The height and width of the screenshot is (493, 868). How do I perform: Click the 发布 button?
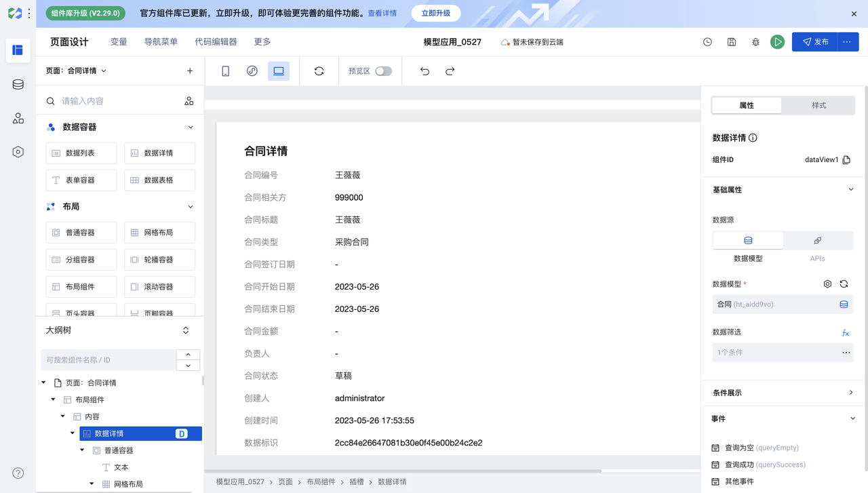click(x=814, y=42)
